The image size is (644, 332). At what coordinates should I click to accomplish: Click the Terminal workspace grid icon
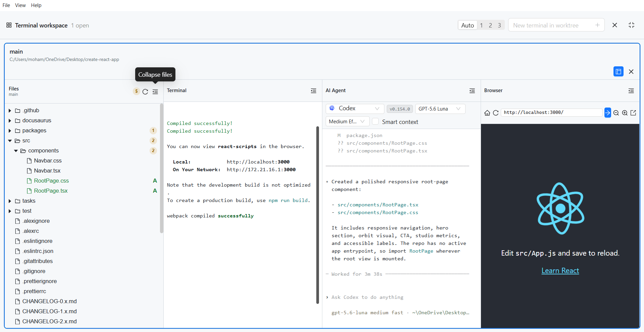coord(9,25)
